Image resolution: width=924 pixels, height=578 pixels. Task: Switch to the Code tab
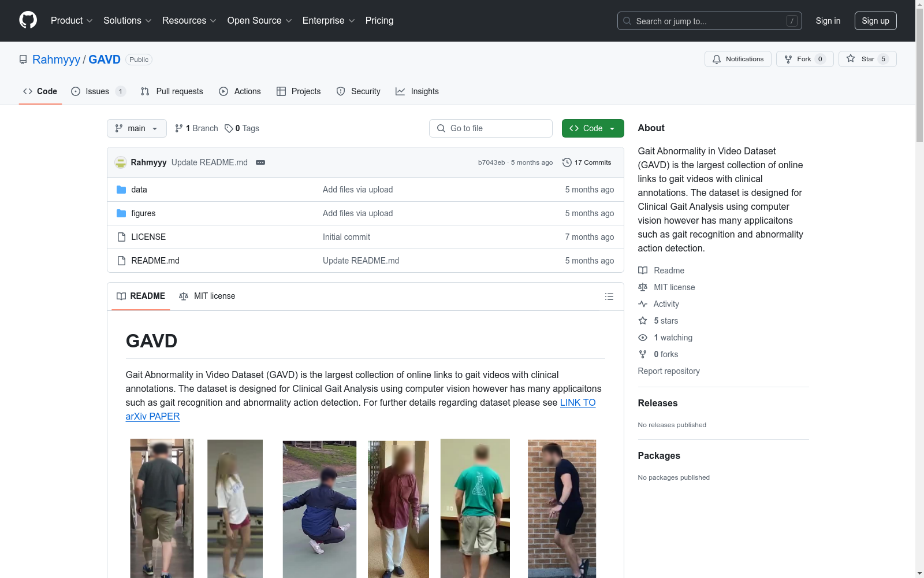[40, 91]
